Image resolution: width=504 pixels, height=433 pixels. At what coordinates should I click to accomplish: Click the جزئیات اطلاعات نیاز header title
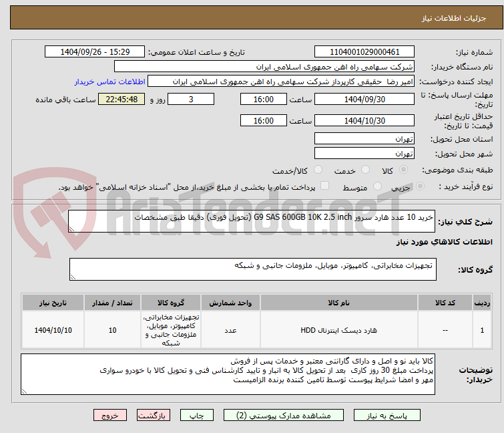pyautogui.click(x=453, y=18)
